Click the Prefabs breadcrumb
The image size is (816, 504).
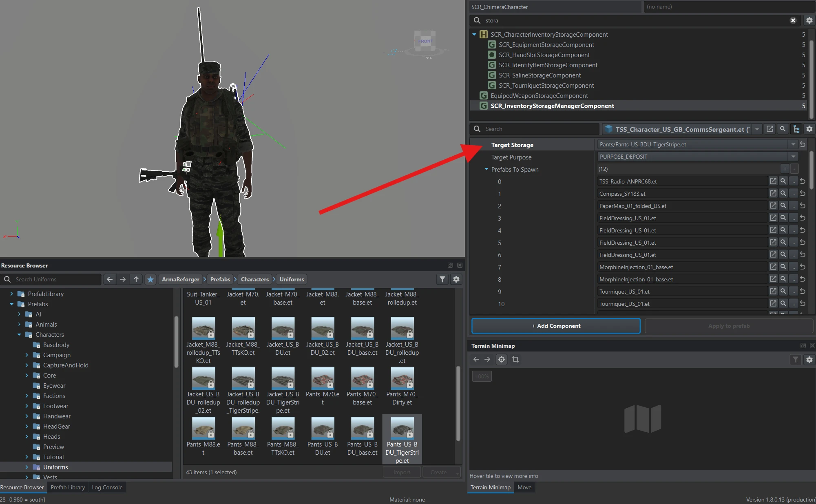point(220,279)
